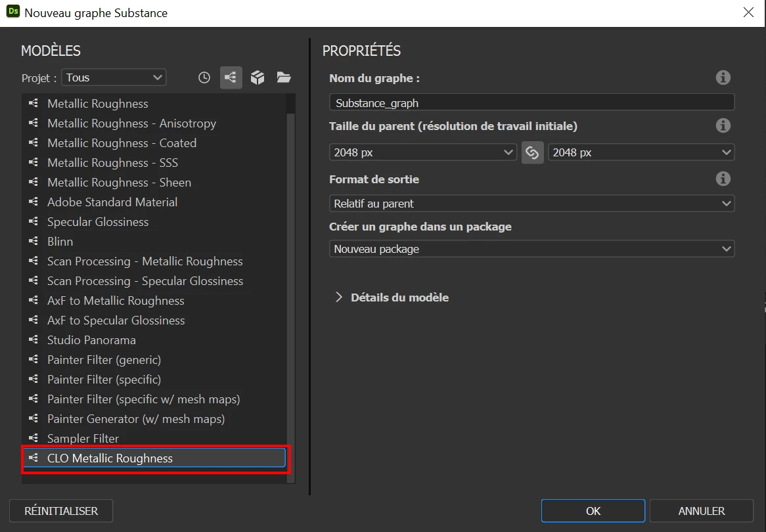766x532 pixels.
Task: Select Metallic Roughness template
Action: (x=154, y=104)
